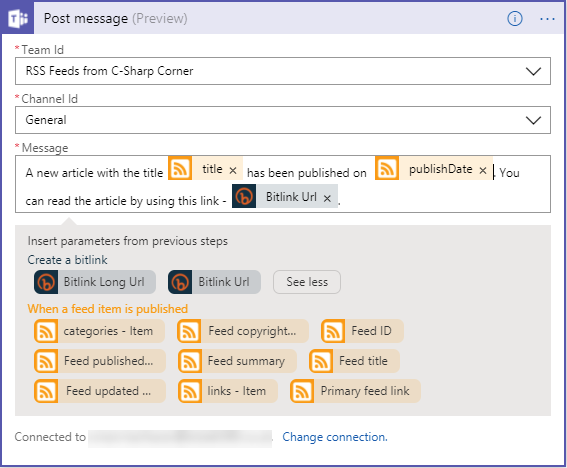The image size is (567, 468).
Task: Insert the categories - Item parameter
Action: click(x=99, y=331)
